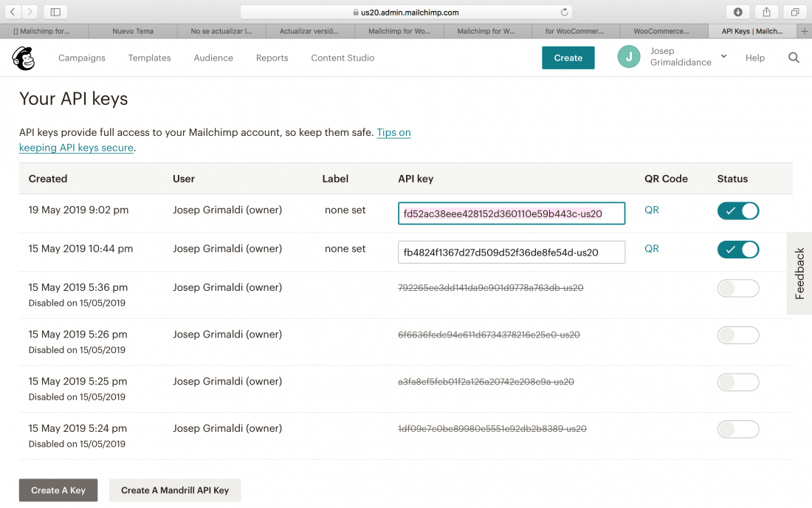The width and height of the screenshot is (812, 508).
Task: Go to the Audience section
Action: coord(213,58)
